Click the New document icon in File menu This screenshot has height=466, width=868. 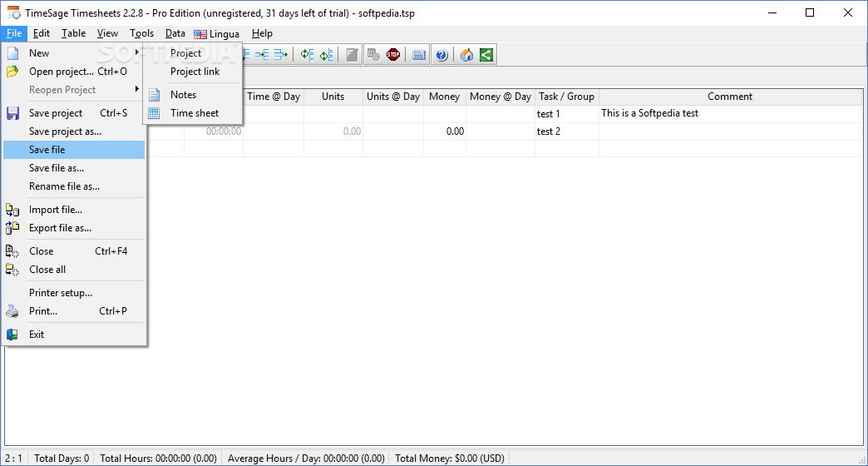coord(12,53)
